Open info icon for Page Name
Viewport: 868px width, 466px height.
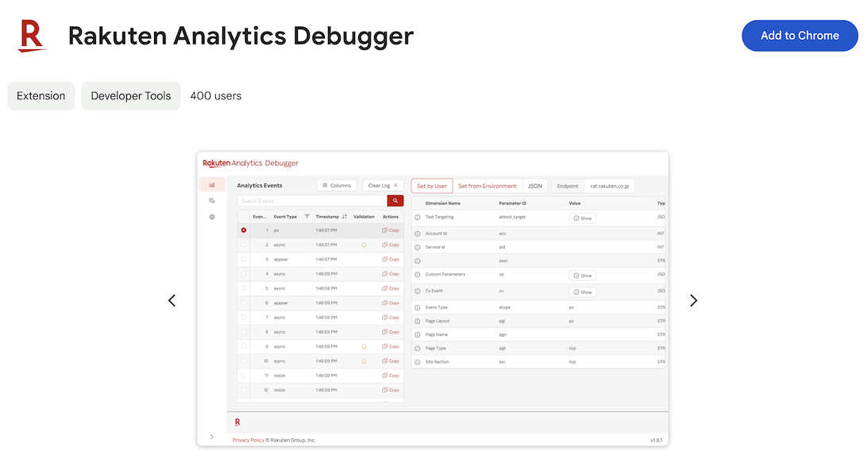coord(418,335)
